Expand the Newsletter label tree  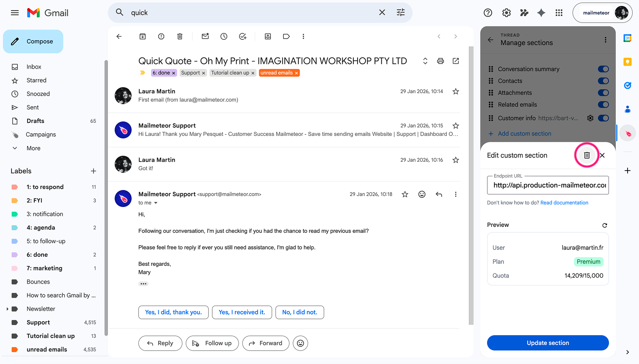coord(8,309)
